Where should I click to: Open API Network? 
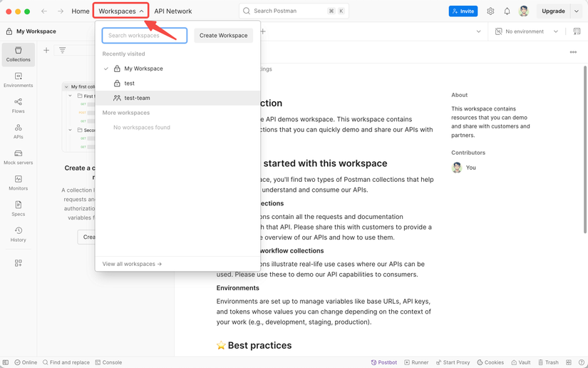point(173,11)
